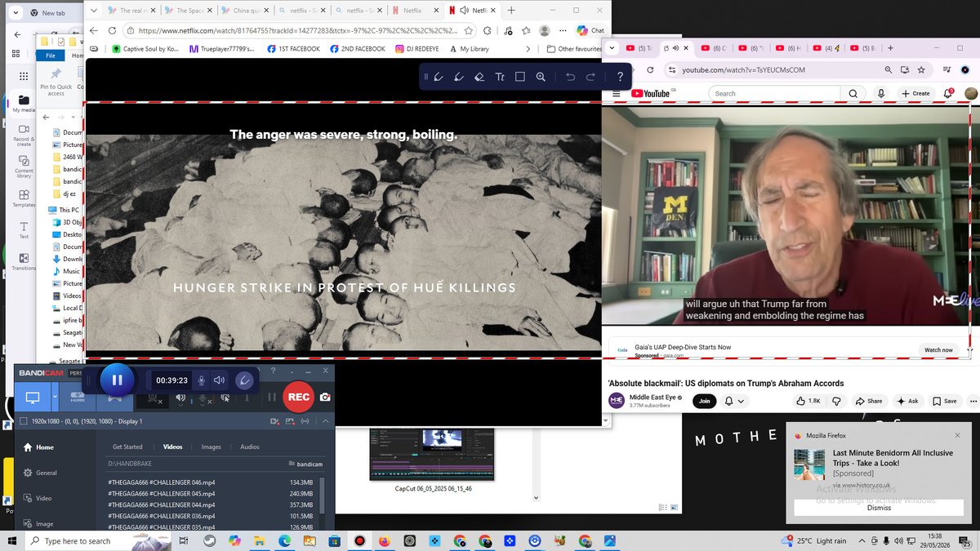
Task: Toggle speaker sound on the recording overlay bar
Action: pyautogui.click(x=219, y=380)
